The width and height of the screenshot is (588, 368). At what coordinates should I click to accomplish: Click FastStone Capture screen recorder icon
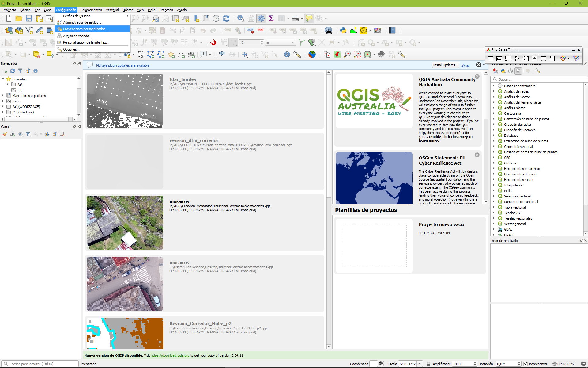pos(552,58)
